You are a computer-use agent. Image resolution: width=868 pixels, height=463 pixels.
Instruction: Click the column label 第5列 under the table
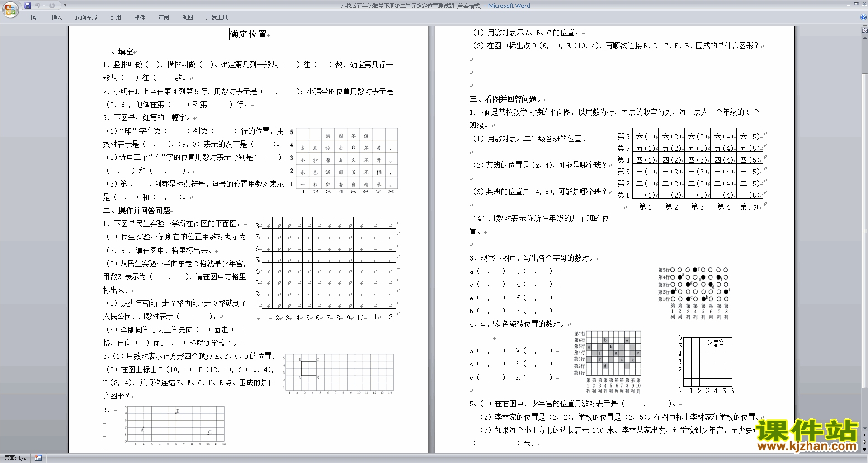click(x=750, y=207)
